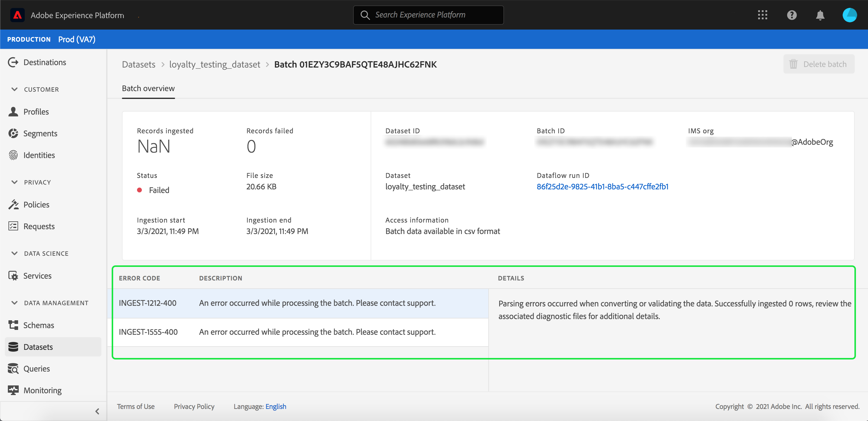Collapse the DATA MANAGEMENT section

14,303
